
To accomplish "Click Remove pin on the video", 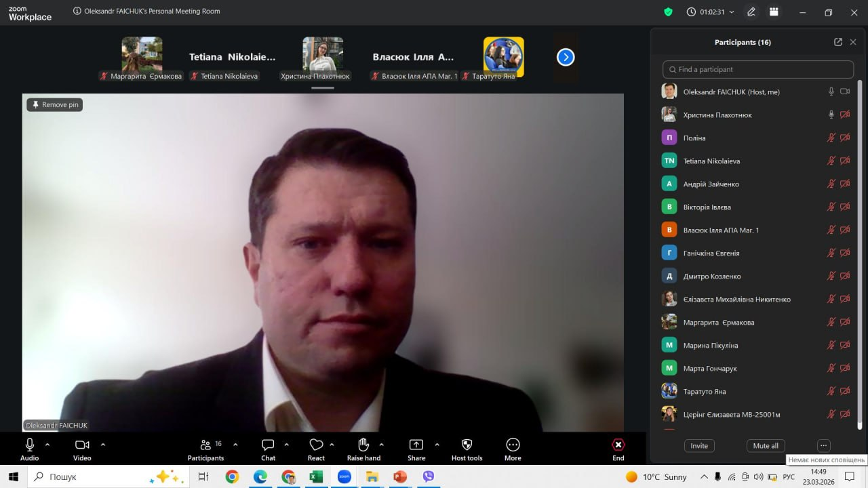I will (55, 104).
